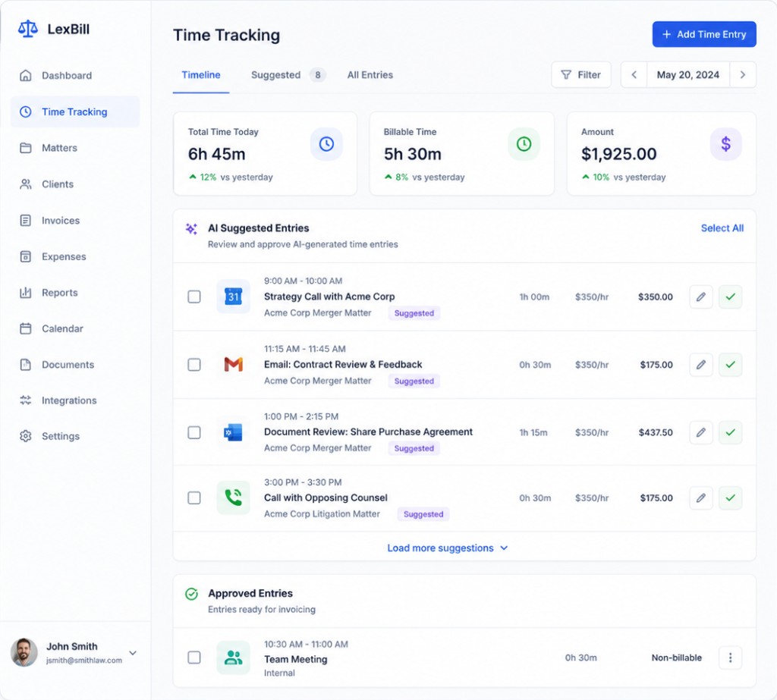
Task: Click the $437.50 amount
Action: coord(655,432)
